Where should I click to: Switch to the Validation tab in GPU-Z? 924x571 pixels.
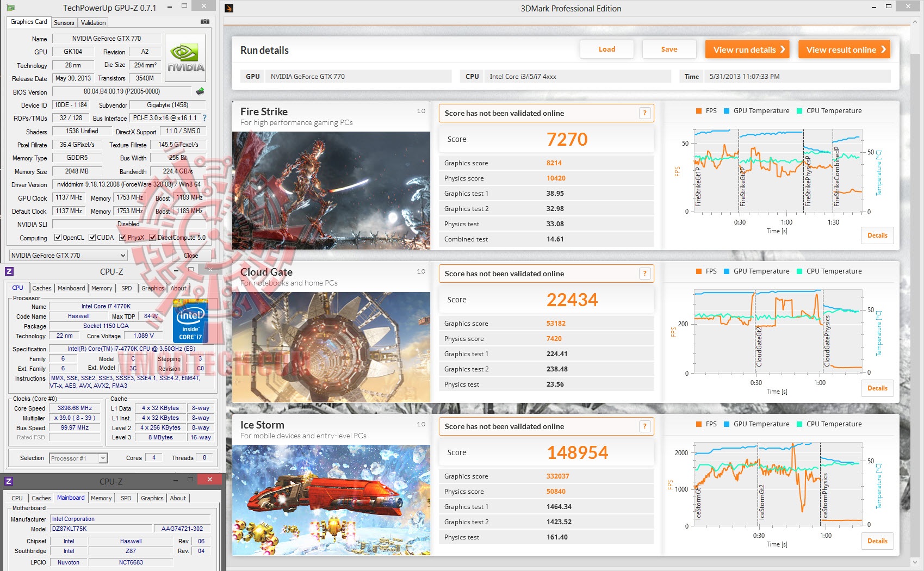coord(94,23)
